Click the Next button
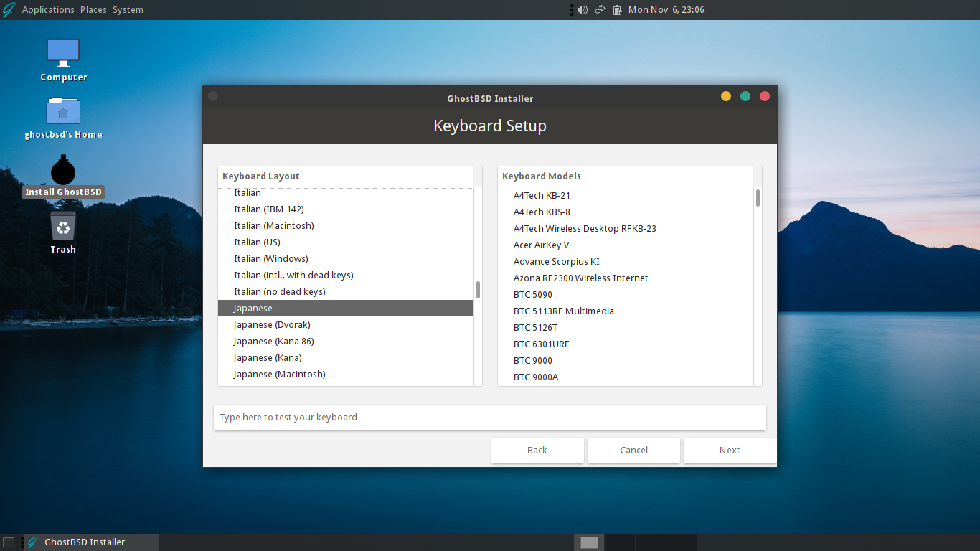The height and width of the screenshot is (551, 980). (x=730, y=451)
